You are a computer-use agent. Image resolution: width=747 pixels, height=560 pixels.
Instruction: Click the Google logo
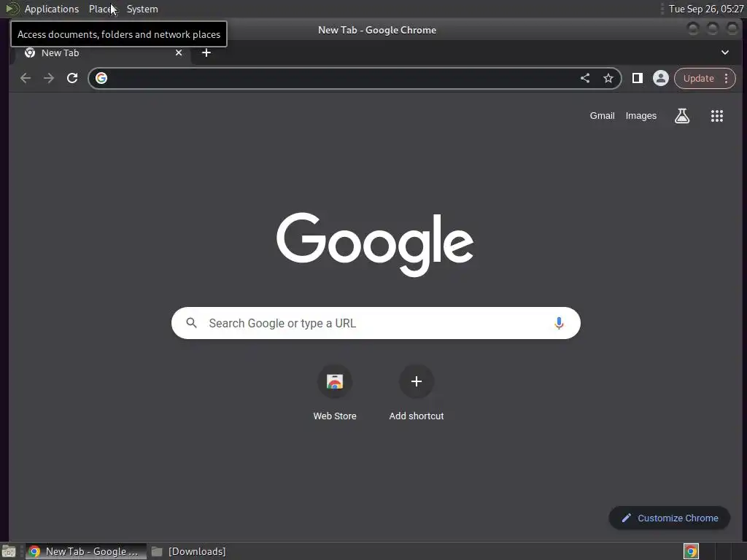[x=375, y=244]
